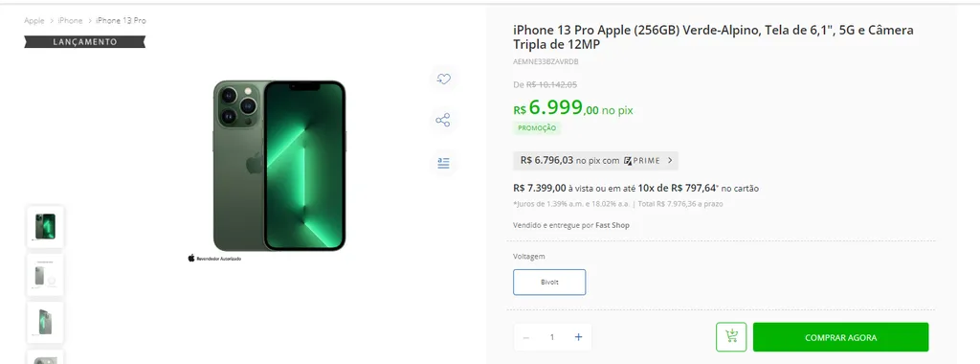980x364 pixels.
Task: Open the Fast Shop seller link
Action: coord(612,225)
